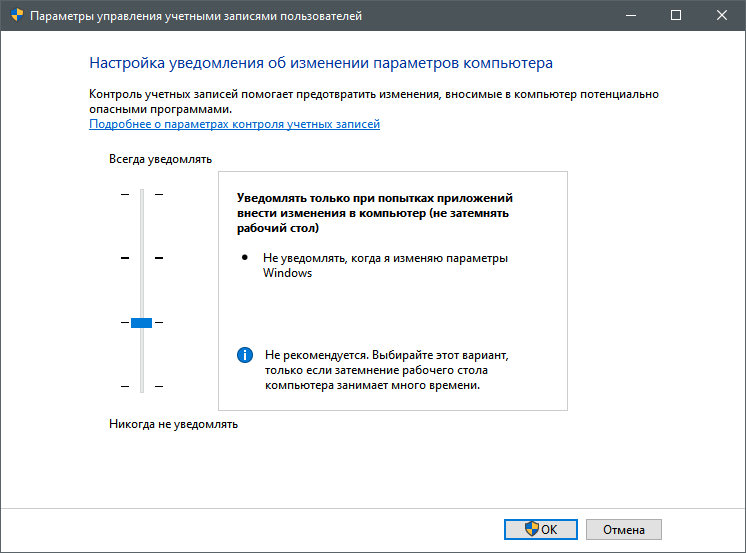Set slider to the second tick level
Image resolution: width=746 pixels, height=553 pixels.
coord(142,258)
